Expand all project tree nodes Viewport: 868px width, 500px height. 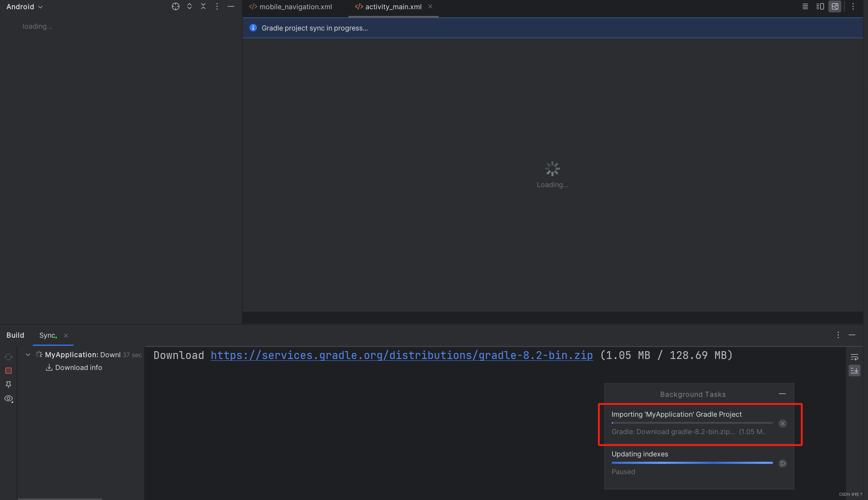(189, 6)
